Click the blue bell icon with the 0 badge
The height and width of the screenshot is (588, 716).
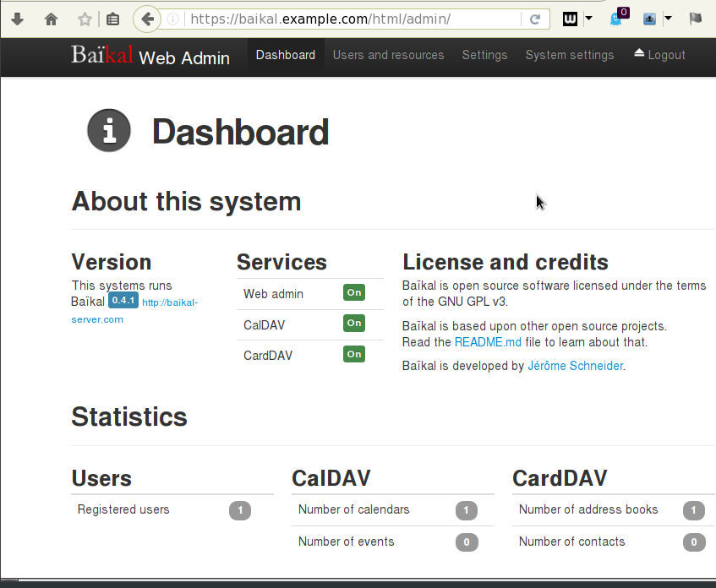point(616,19)
